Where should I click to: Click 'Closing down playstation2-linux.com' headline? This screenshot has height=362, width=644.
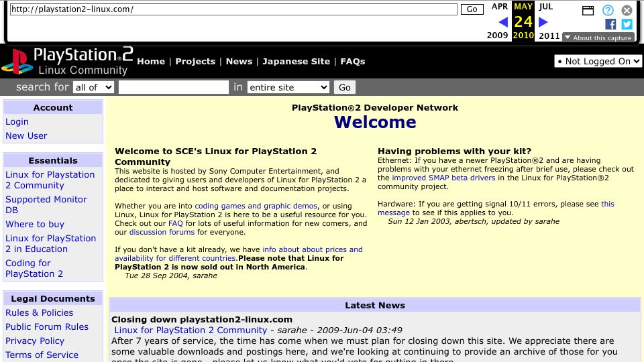[x=202, y=319]
